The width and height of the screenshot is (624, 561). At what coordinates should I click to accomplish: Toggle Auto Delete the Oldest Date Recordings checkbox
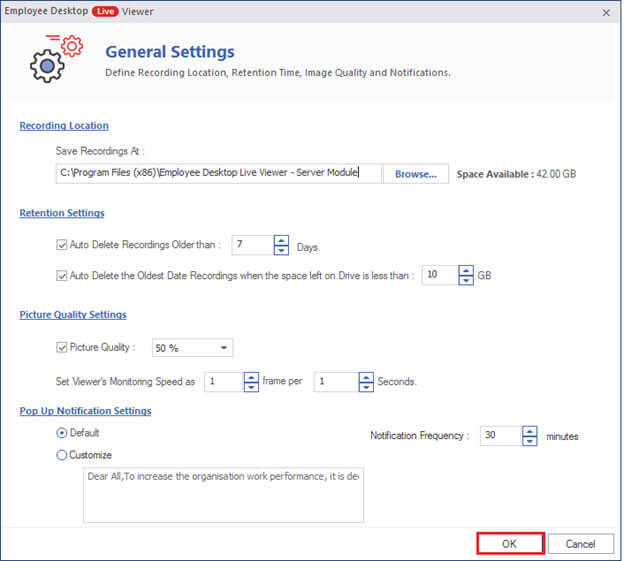point(62,275)
